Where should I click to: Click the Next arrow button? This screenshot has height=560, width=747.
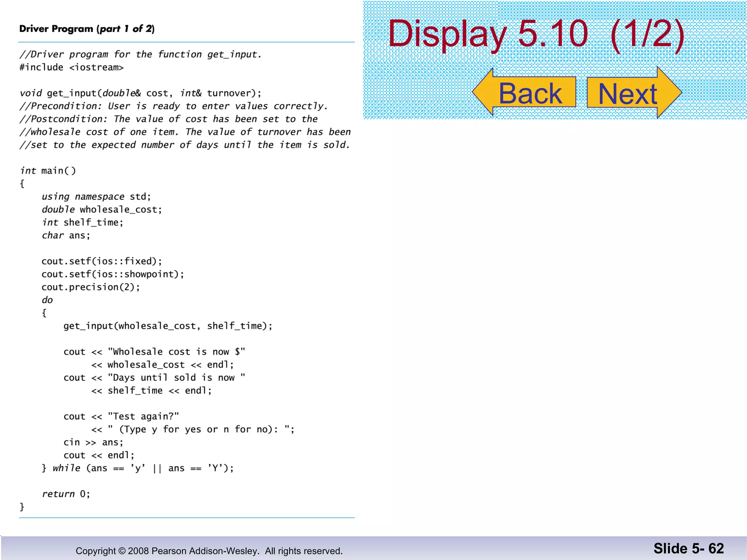[634, 92]
